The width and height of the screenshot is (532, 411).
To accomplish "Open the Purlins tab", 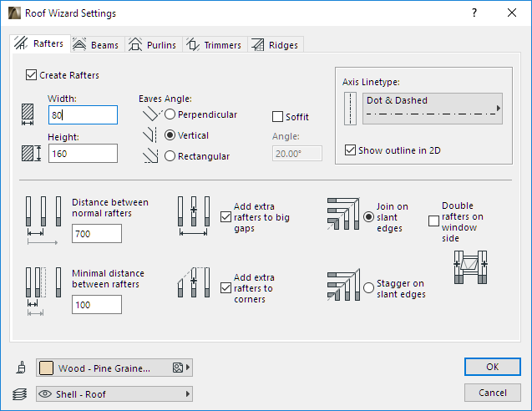I will click(x=152, y=44).
